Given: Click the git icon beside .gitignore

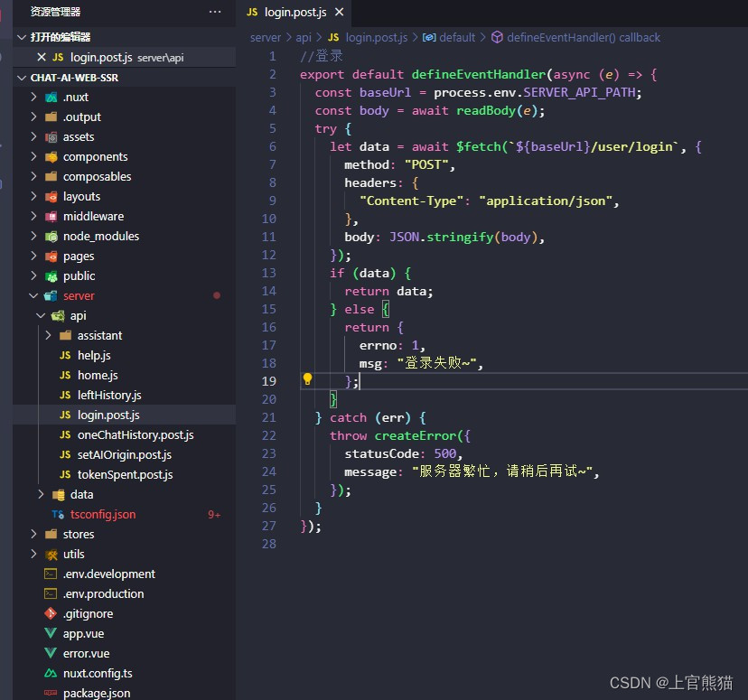Looking at the screenshot, I should 51,613.
